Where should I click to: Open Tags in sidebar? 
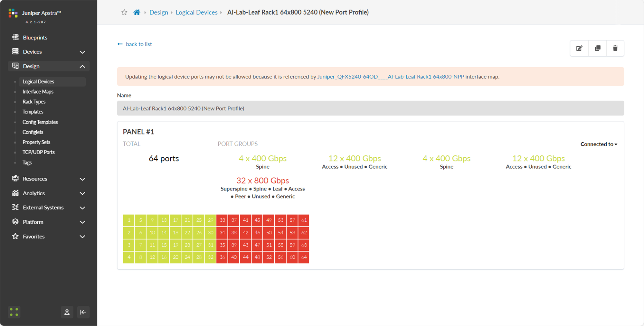point(27,163)
